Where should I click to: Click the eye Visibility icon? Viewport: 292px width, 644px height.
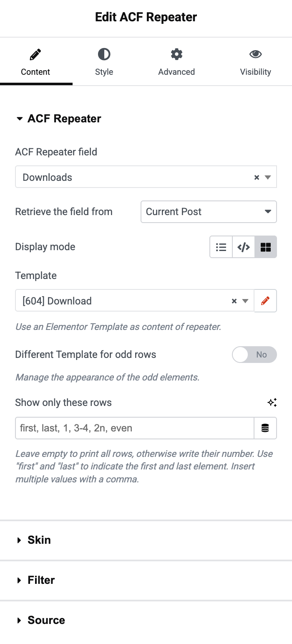[x=255, y=54]
